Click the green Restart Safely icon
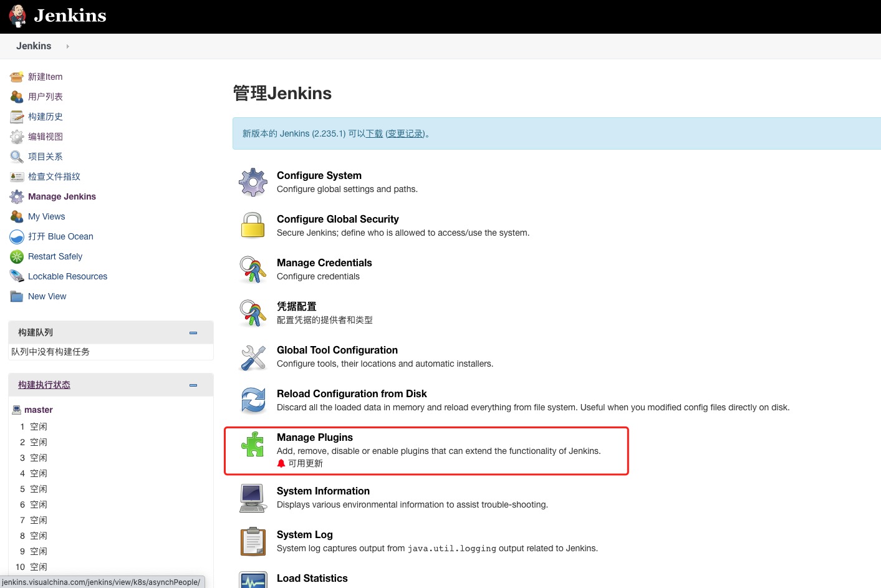 [x=17, y=256]
